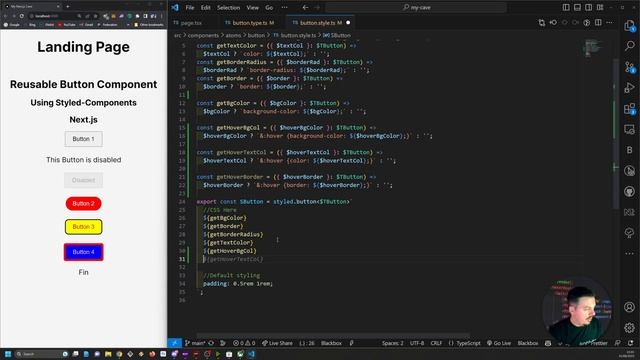Open the GitHub icon in activity bar
Image resolution: width=640 pixels, height=360 pixels.
click(629, 191)
